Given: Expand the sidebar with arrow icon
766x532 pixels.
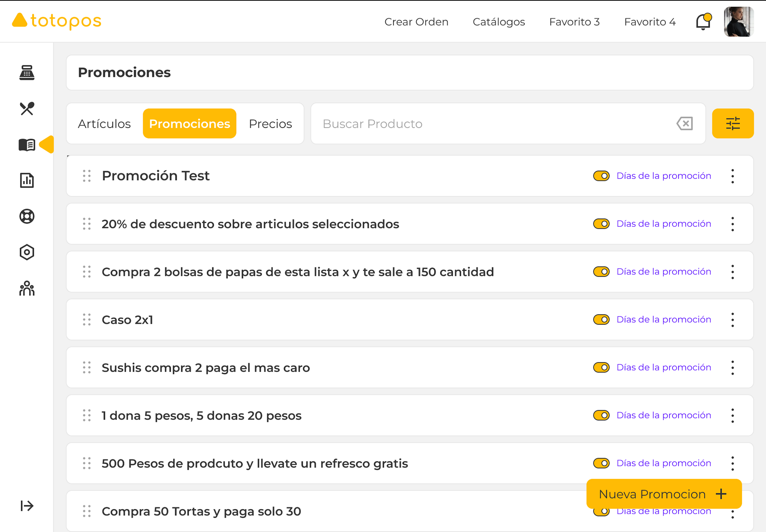Looking at the screenshot, I should click(27, 506).
